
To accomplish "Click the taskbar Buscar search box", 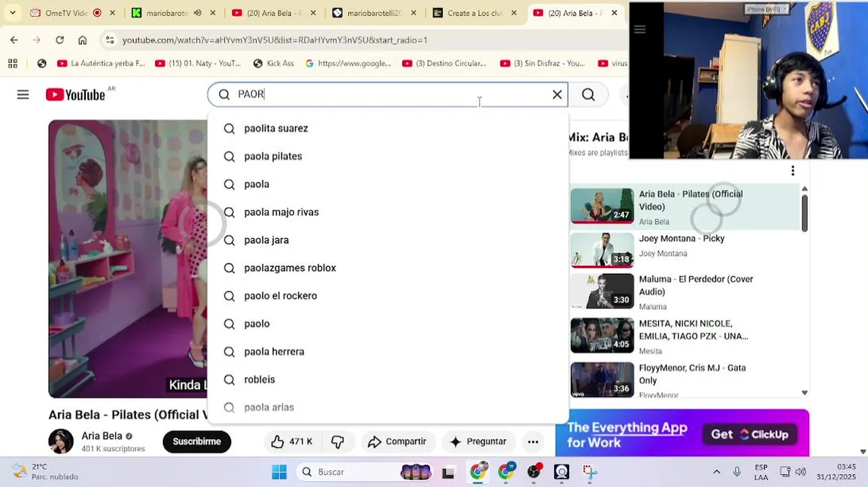I will [365, 471].
